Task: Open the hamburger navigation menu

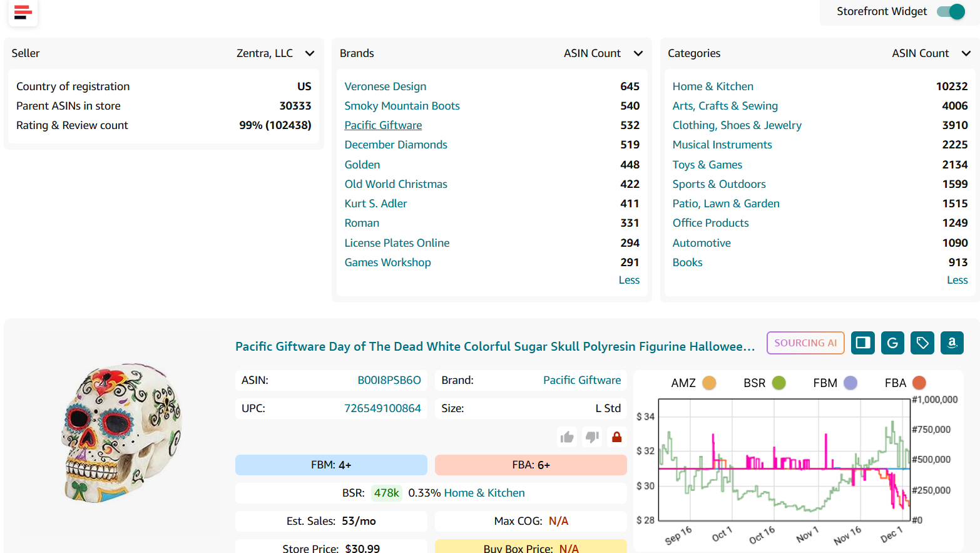Action: click(23, 13)
